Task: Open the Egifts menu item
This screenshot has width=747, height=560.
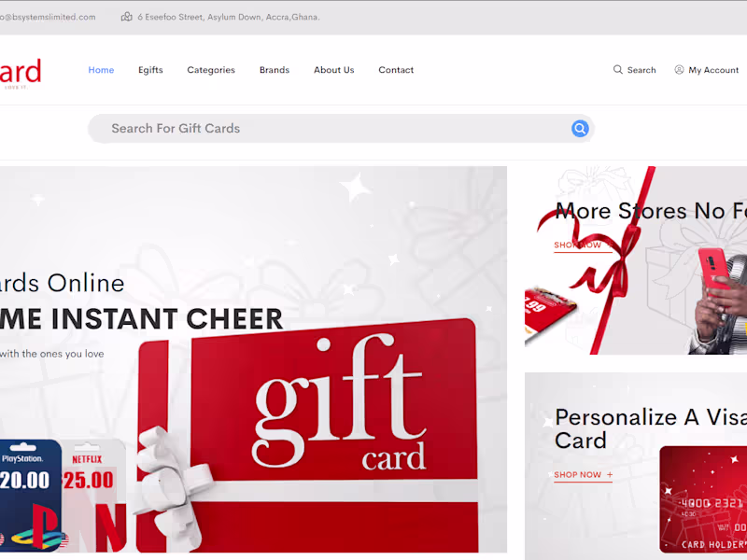Action: pos(150,70)
